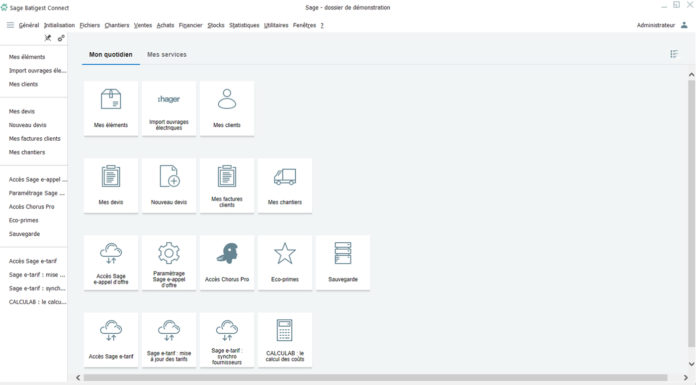Image resolution: width=696 pixels, height=385 pixels.
Task: Open Sage e-tarif synchro fournisseurs tile
Action: (227, 340)
